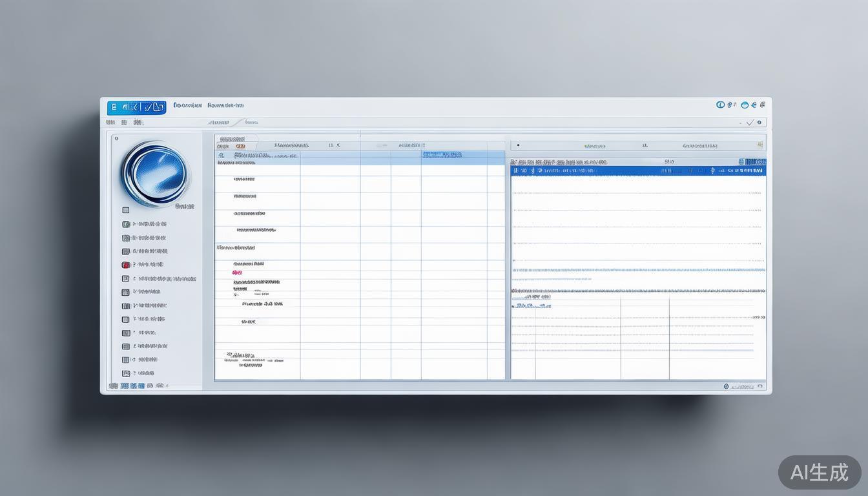Click the red icon in the sidebar list
Viewport: 868px width, 496px height.
coord(126,265)
